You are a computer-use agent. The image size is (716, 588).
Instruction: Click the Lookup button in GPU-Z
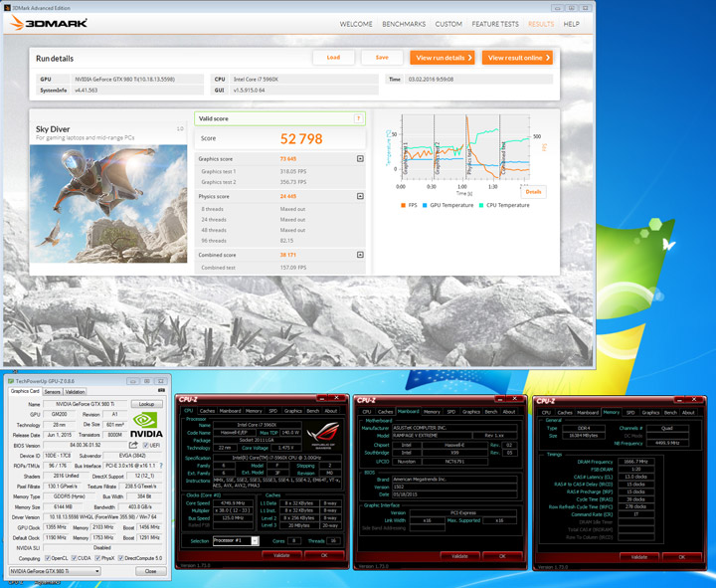[146, 404]
